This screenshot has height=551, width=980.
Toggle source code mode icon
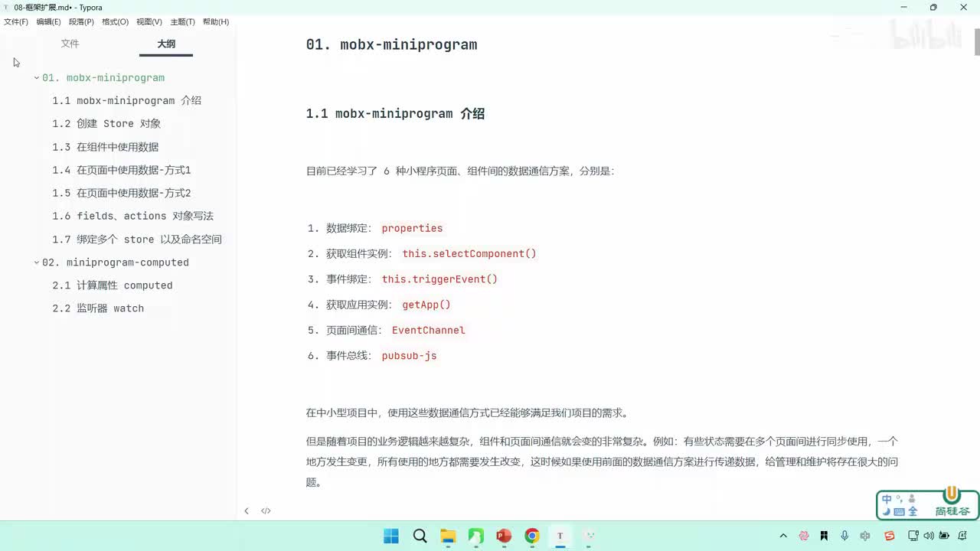click(266, 510)
